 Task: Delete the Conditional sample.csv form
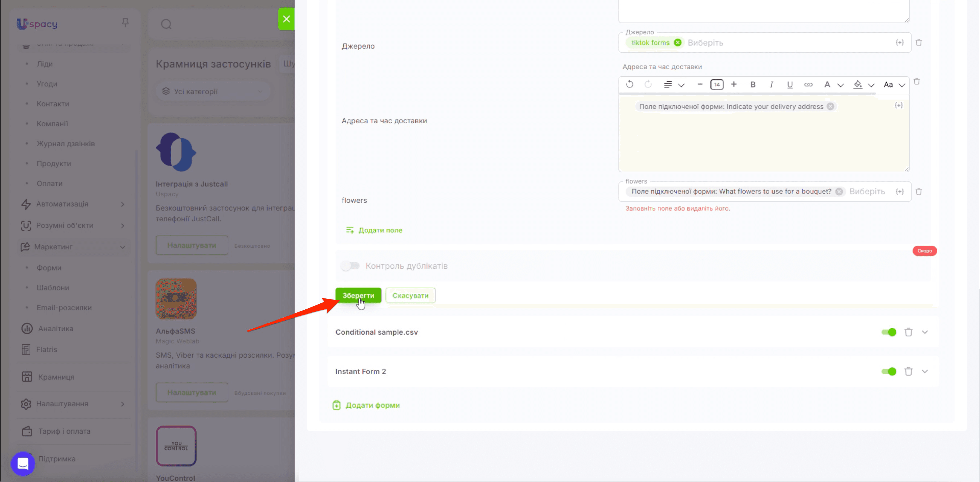coord(909,332)
